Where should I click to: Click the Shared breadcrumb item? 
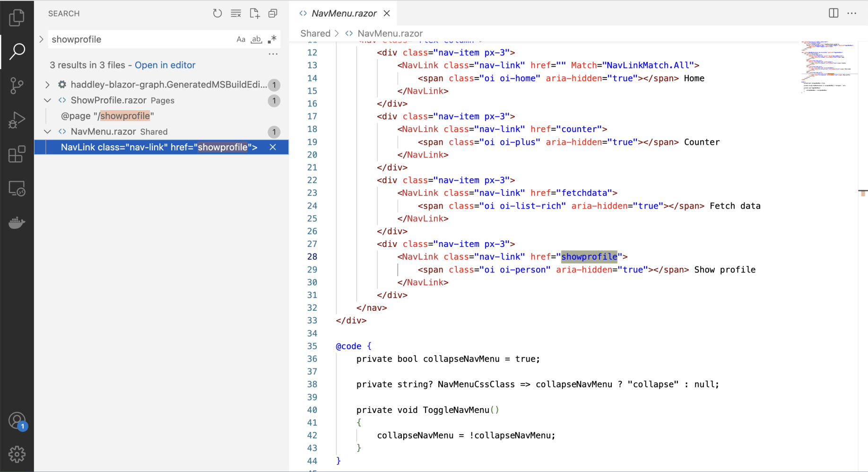click(x=315, y=34)
